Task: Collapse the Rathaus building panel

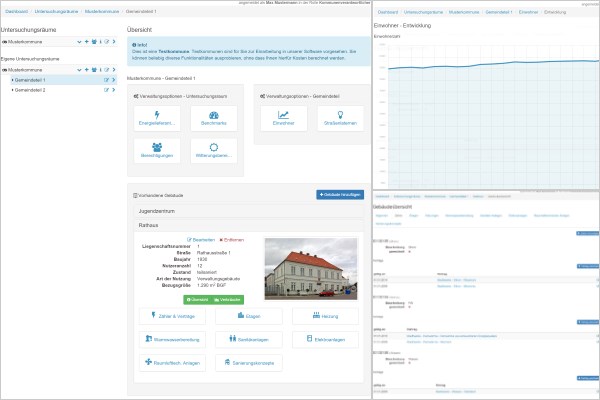Action: tap(148, 227)
